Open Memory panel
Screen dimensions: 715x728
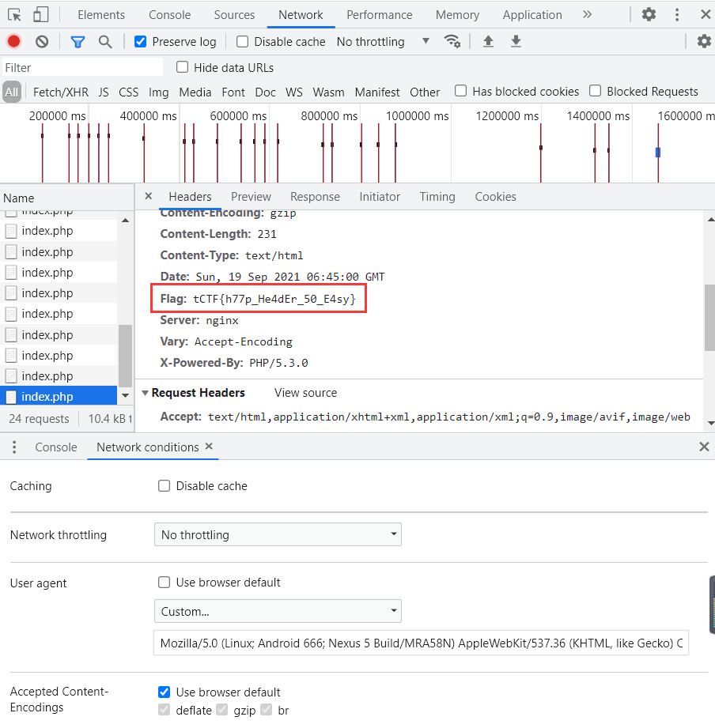457,15
